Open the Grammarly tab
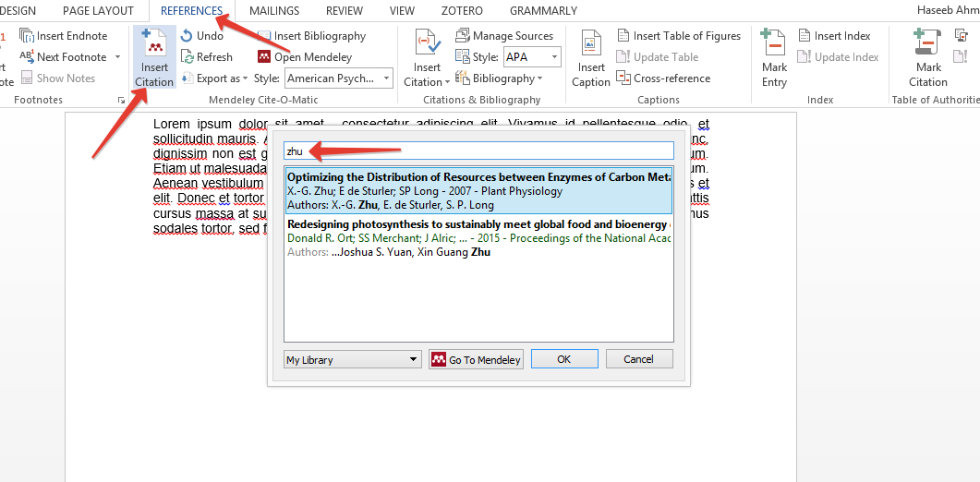This screenshot has width=980, height=482. pyautogui.click(x=543, y=11)
